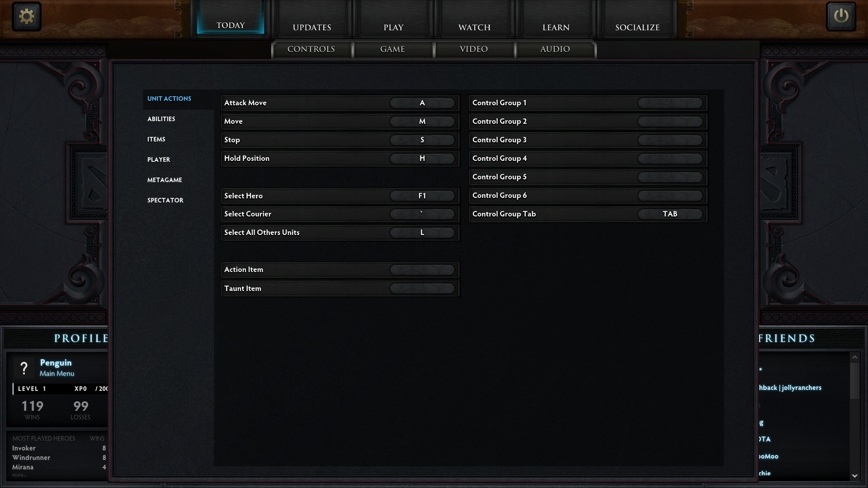This screenshot has height=488, width=868.
Task: Set a key for Control Group 2
Action: 670,122
